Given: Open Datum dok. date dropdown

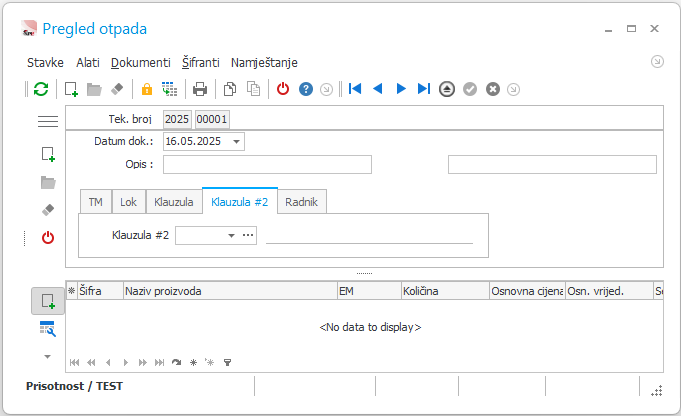Looking at the screenshot, I should [236, 142].
